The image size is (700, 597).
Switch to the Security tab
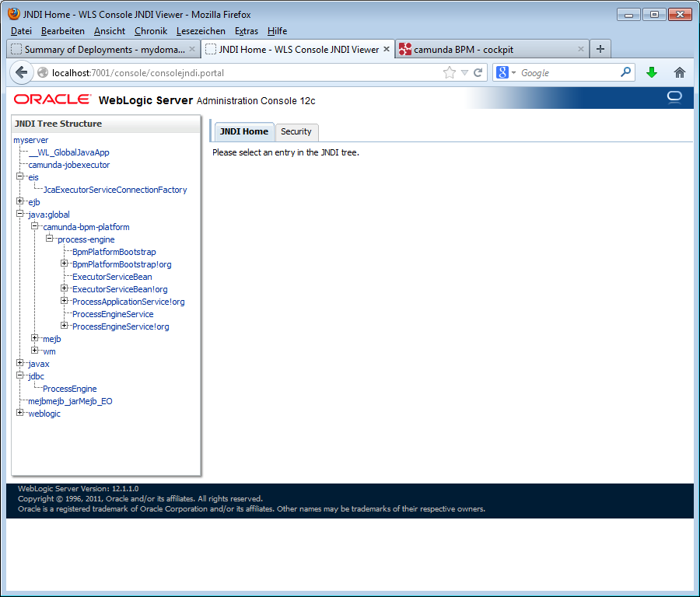tap(296, 131)
